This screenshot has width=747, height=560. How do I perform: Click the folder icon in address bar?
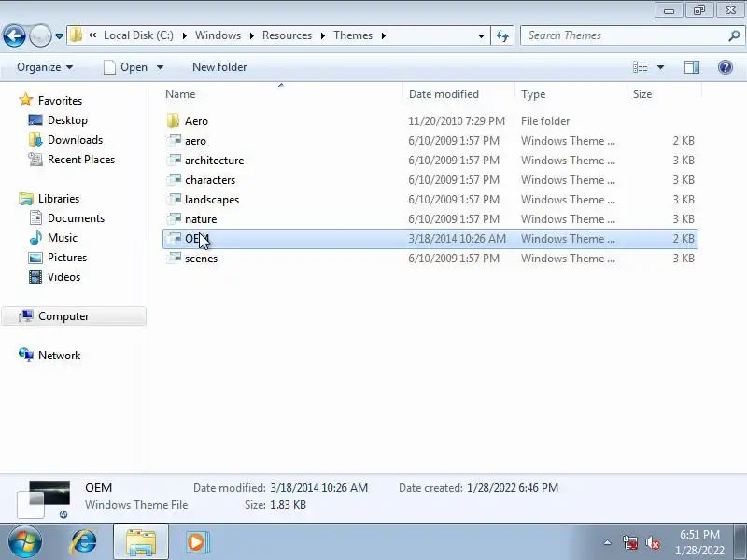(x=76, y=35)
